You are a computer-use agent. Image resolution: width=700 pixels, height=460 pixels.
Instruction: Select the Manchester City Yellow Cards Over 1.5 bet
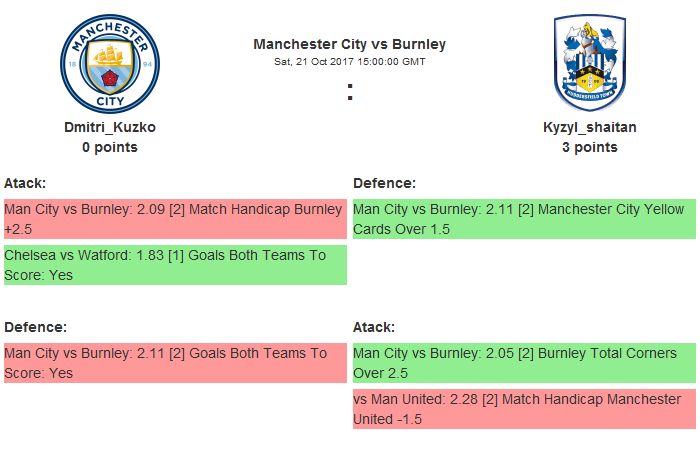coord(524,219)
